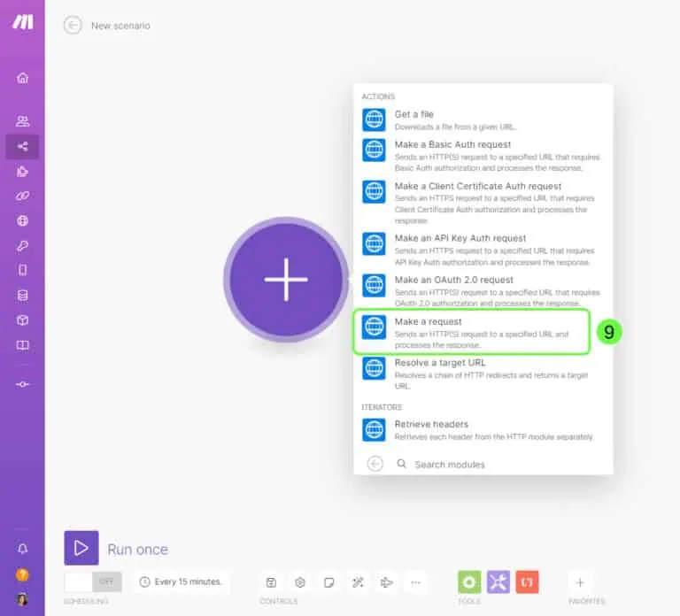The image size is (680, 616).
Task: Click the big plus module circle
Action: [286, 280]
